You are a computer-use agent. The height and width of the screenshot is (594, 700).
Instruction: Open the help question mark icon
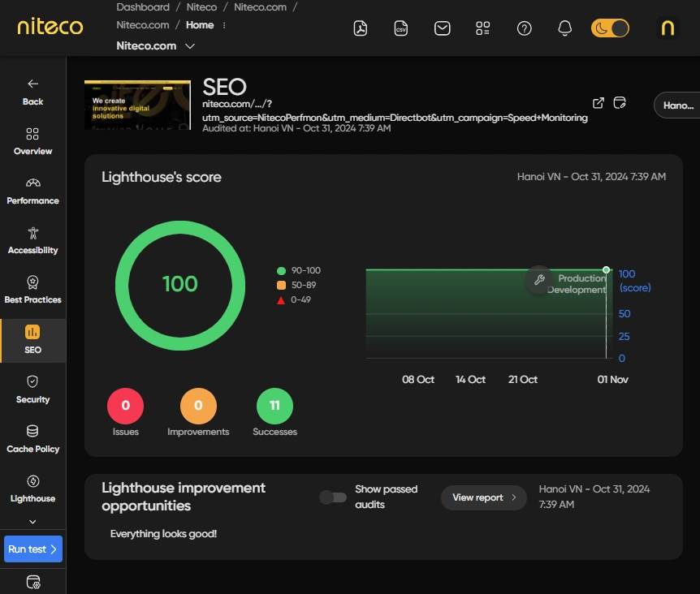coord(524,28)
